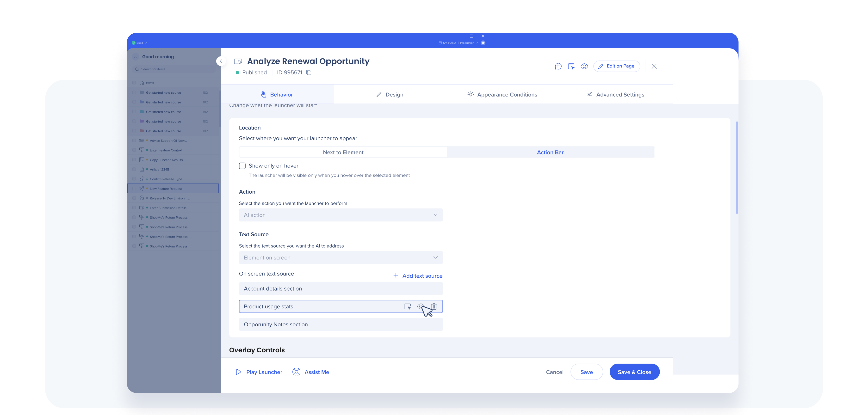This screenshot has height=415, width=868.
Task: Open Assist Me lifebuoy help
Action: click(296, 372)
